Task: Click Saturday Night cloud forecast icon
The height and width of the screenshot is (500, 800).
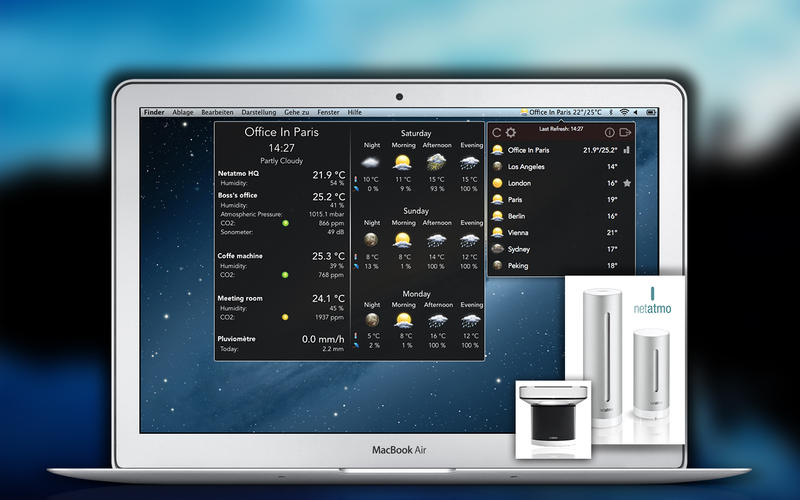Action: pyautogui.click(x=370, y=163)
